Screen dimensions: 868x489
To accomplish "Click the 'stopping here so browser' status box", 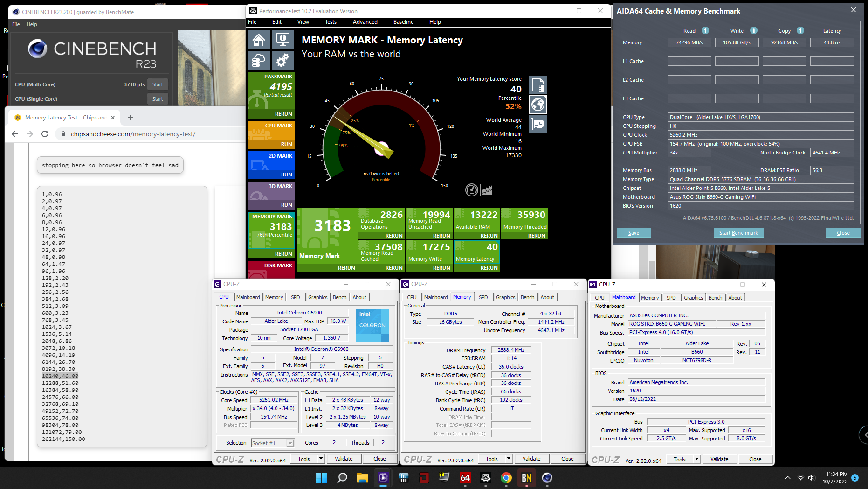I will click(x=110, y=165).
